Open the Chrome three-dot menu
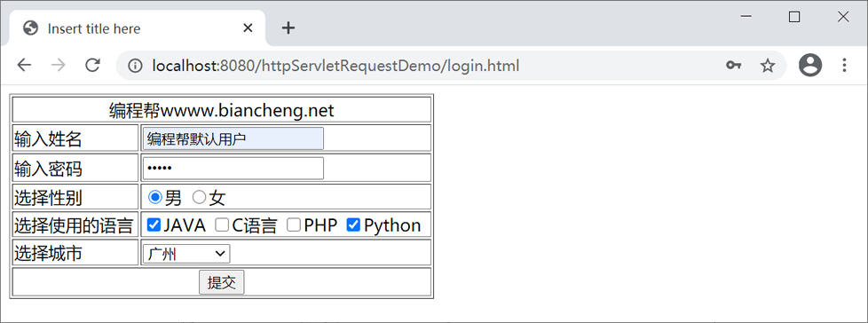Viewport: 868px width, 323px height. (x=844, y=66)
